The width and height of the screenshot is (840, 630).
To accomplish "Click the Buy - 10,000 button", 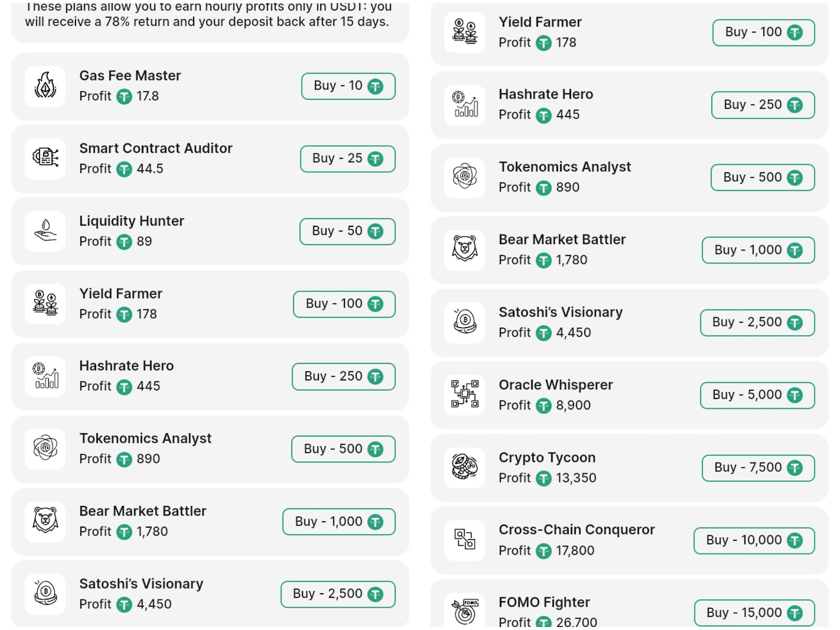I will pyautogui.click(x=753, y=540).
